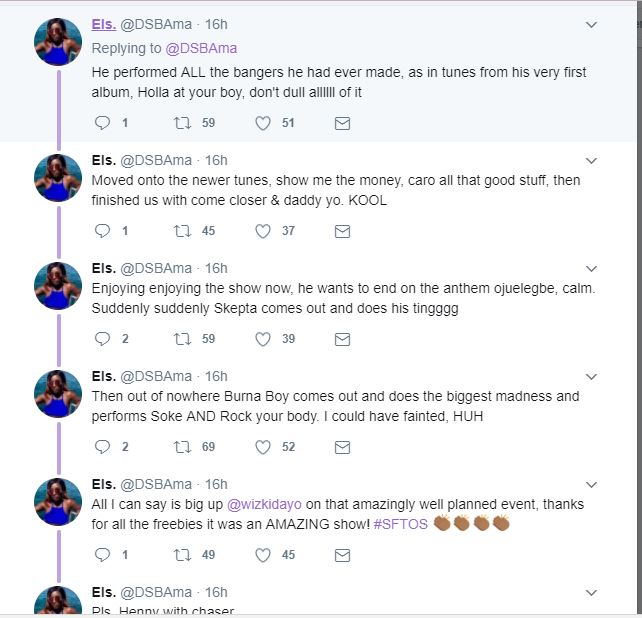This screenshot has height=618, width=642.
Task: Like the 'come closer & daddy yo' tweet
Action: pyautogui.click(x=263, y=231)
